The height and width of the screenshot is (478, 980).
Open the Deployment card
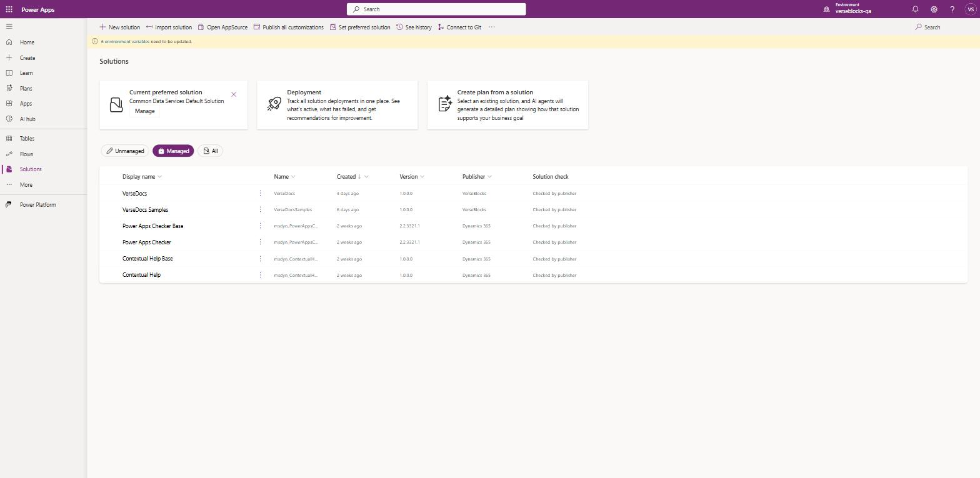[x=337, y=105]
